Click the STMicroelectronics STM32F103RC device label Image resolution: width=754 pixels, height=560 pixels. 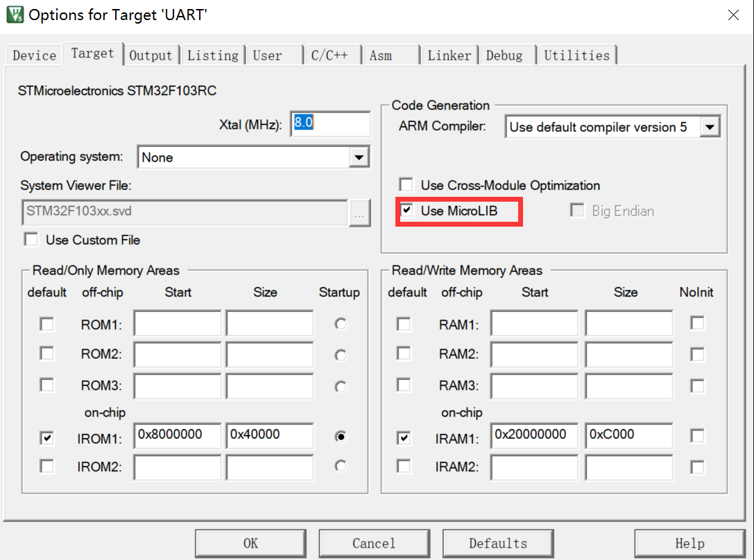coord(117,91)
